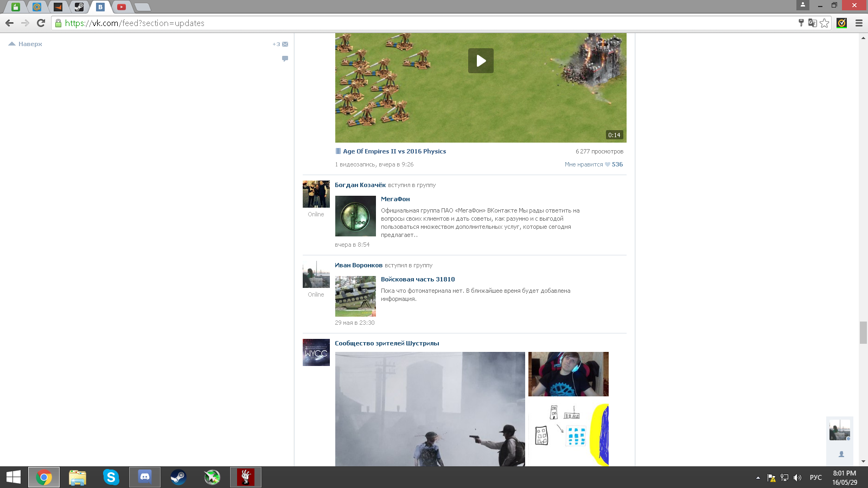Viewport: 868px width, 488px height.
Task: Open the Google Translate page icon
Action: 812,23
